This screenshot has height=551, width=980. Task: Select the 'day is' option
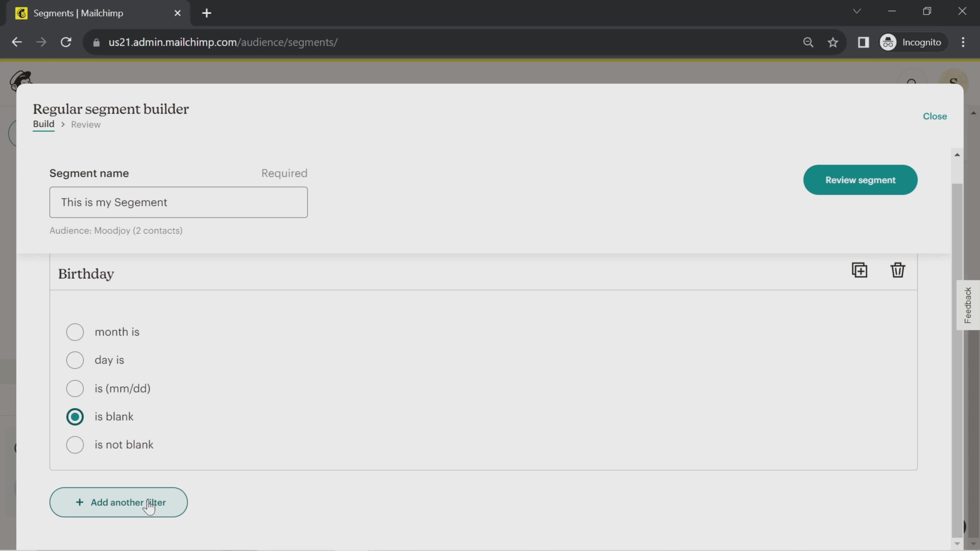tap(75, 360)
